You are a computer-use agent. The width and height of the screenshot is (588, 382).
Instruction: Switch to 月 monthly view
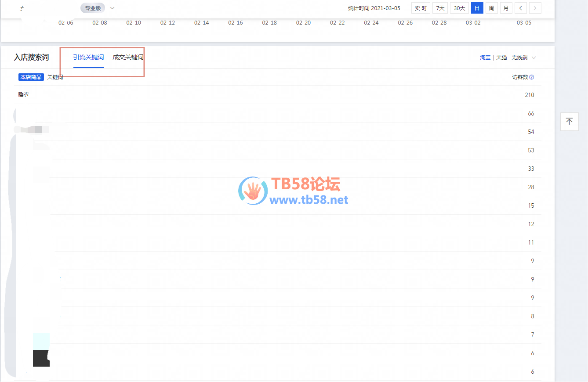[506, 8]
